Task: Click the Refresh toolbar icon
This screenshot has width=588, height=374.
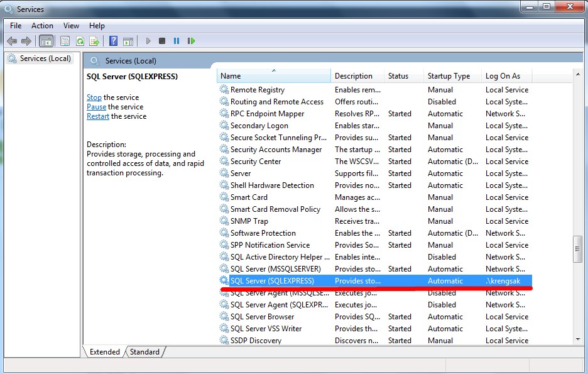Action: pos(80,41)
